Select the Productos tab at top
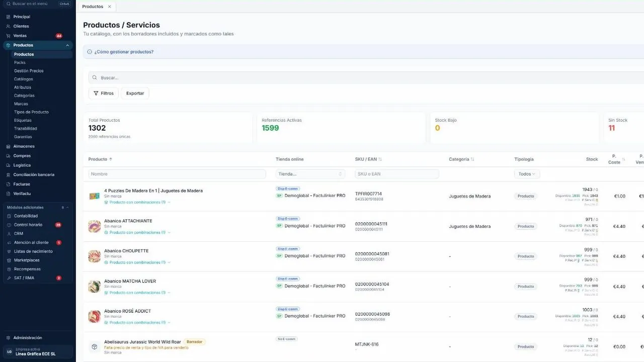 pos(93,7)
